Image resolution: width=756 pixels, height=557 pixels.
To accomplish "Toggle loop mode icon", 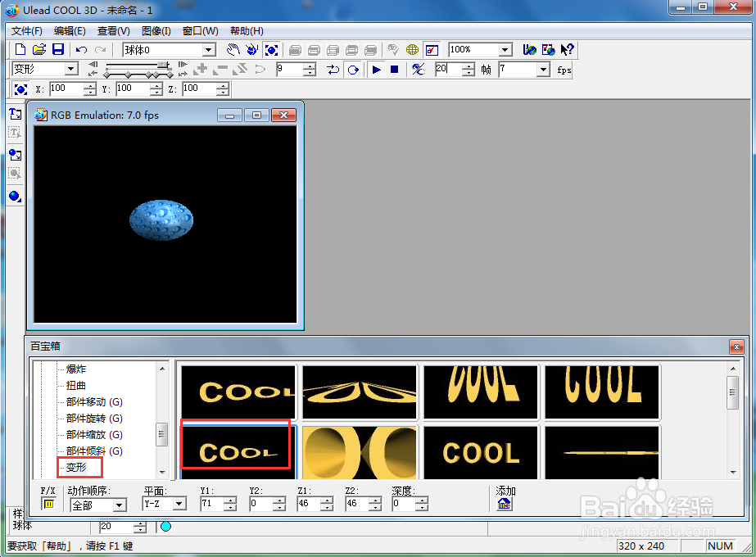I will coord(353,70).
